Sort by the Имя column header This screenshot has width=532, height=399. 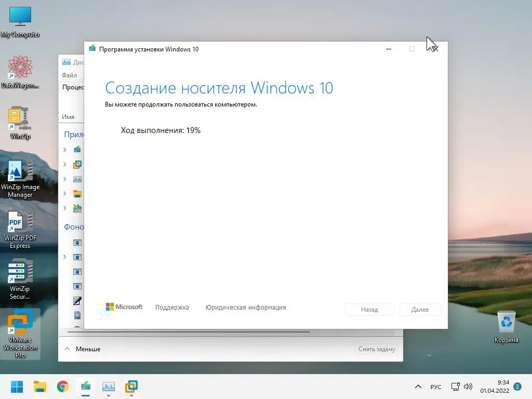pyautogui.click(x=68, y=117)
